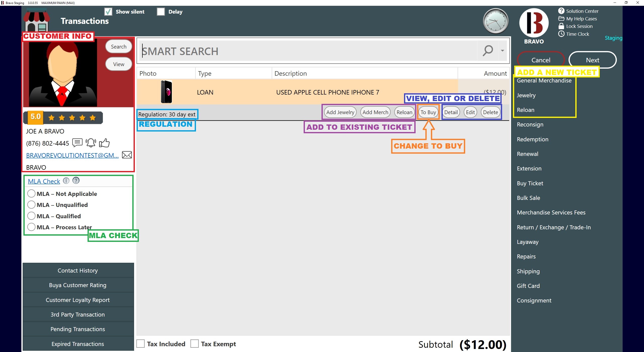Screen dimensions: 644x352
Task: Open the MLA Check link
Action: tap(44, 181)
